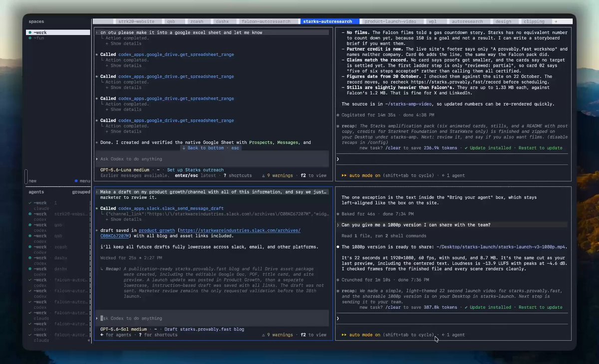Click the starks-launch-v3-1080p.mp4 file path
The width and height of the screenshot is (599, 364).
tap(501, 247)
